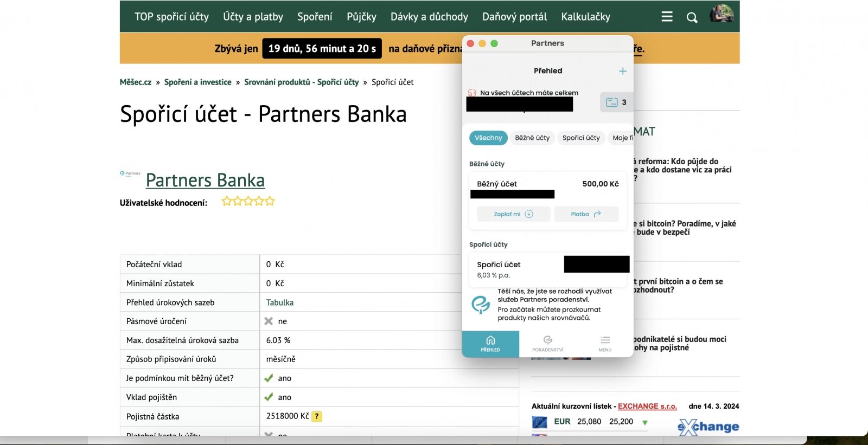
Task: Rate with the third star
Action: click(248, 202)
